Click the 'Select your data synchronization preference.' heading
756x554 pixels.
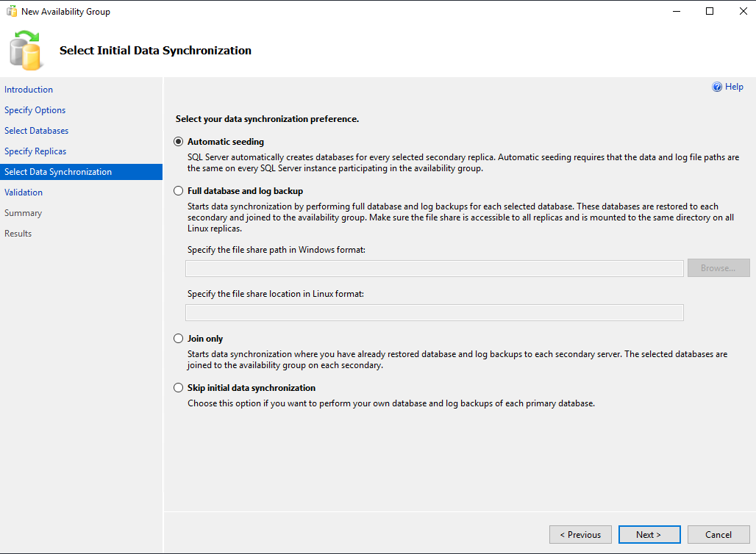tap(267, 119)
